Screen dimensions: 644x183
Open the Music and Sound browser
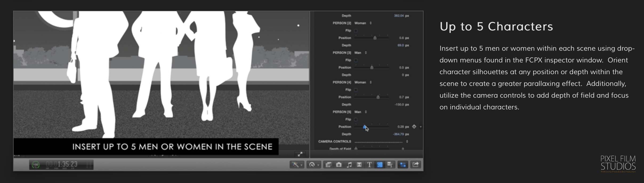pyautogui.click(x=349, y=165)
